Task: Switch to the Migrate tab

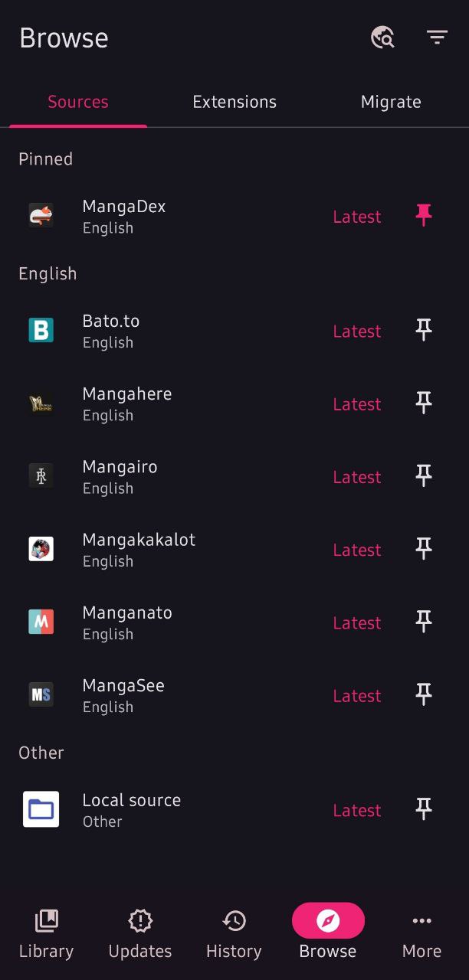Action: 391,102
